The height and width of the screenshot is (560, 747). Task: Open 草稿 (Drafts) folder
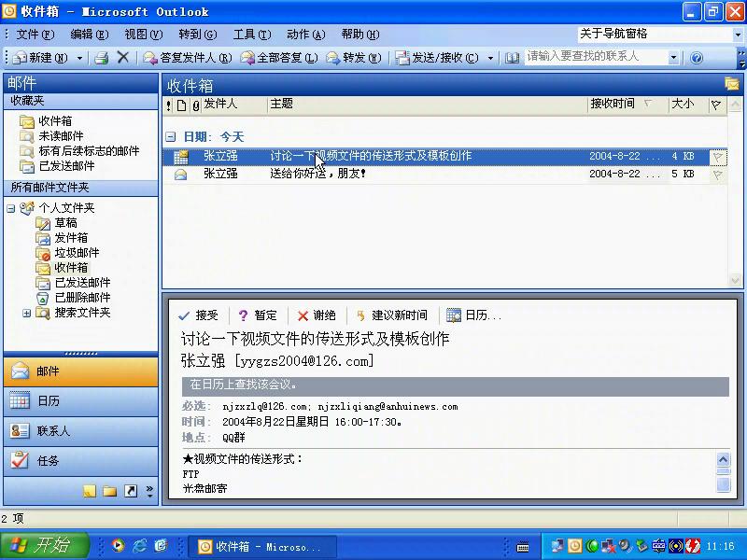[65, 223]
